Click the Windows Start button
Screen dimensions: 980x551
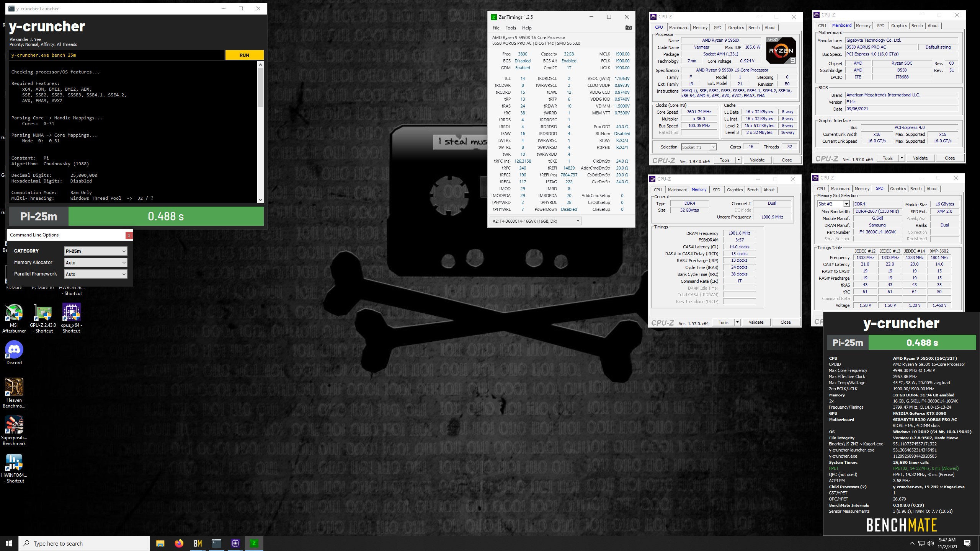9,543
